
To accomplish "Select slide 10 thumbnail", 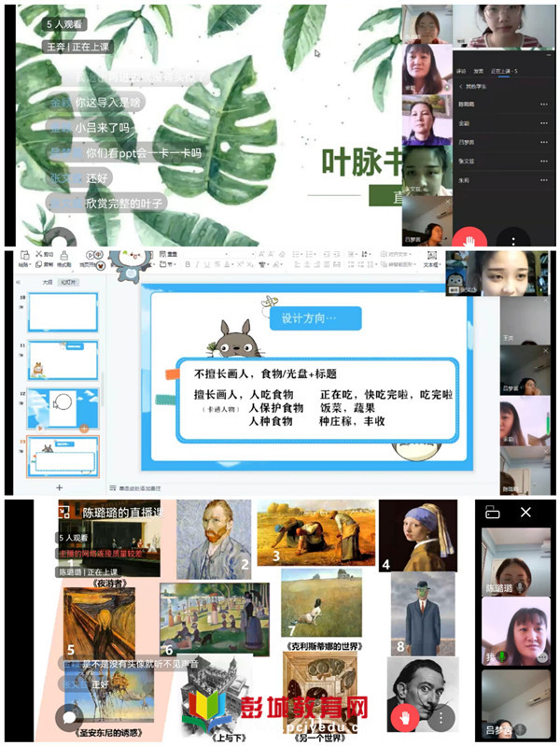I will [63, 312].
